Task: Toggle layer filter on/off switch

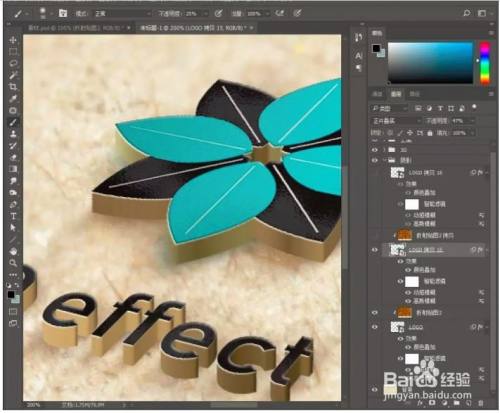Action: click(474, 107)
